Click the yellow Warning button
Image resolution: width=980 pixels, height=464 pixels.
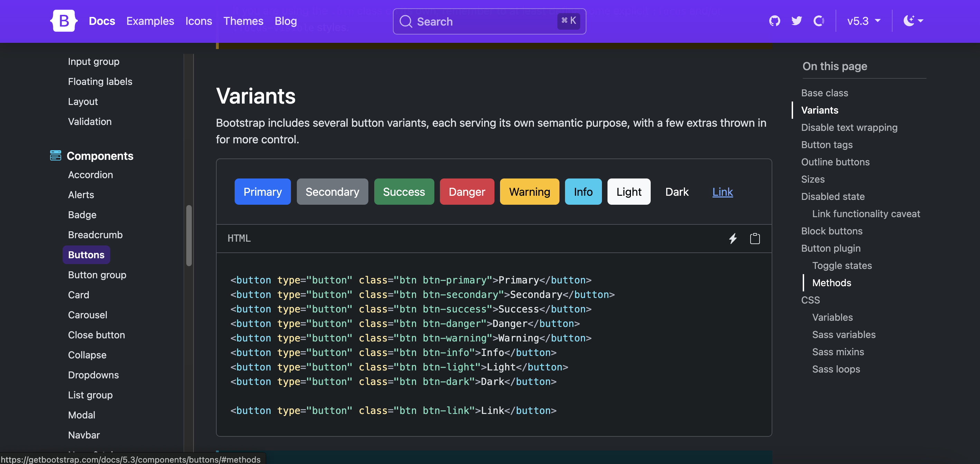click(x=529, y=192)
